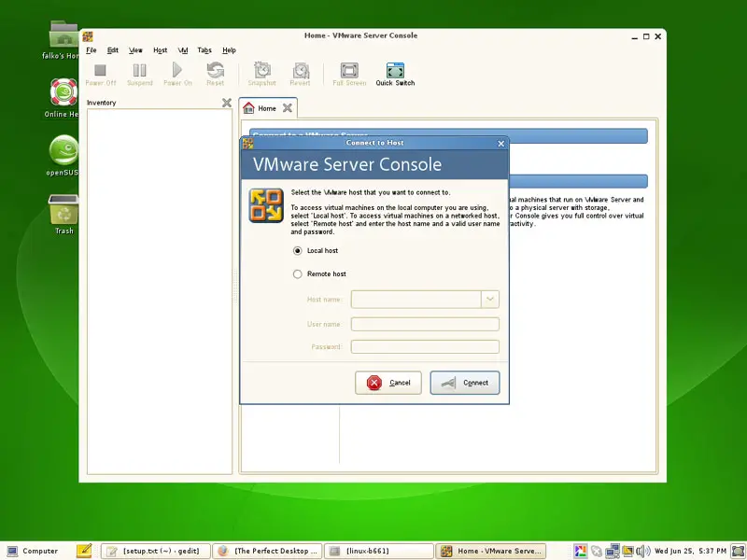Screen dimensions: 747x560
Task: Select the Remote host radio button
Action: coord(298,274)
